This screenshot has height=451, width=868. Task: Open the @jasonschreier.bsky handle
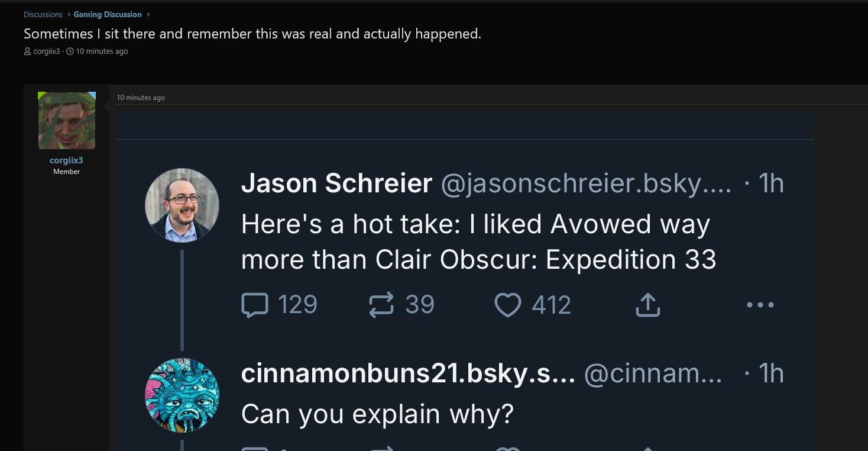click(x=585, y=185)
